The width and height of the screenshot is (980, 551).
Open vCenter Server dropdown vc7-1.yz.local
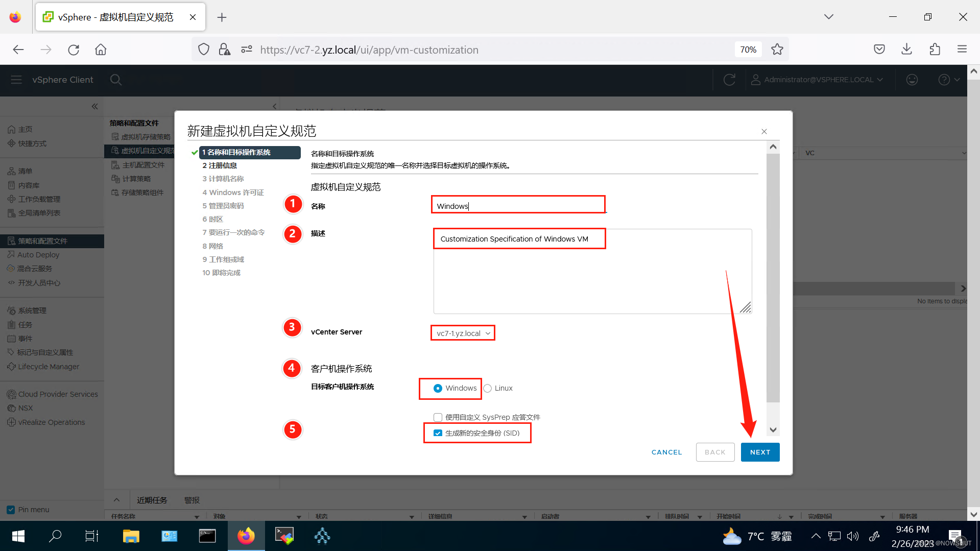463,333
